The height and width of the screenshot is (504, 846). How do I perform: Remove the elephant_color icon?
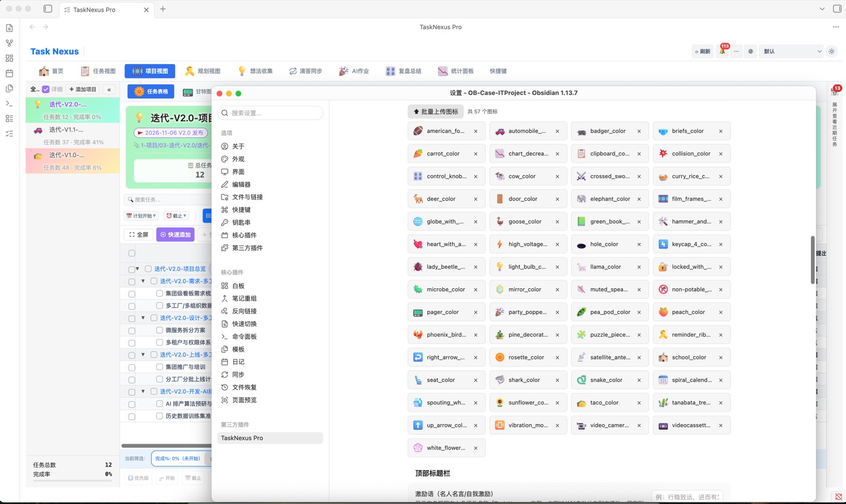pyautogui.click(x=639, y=199)
